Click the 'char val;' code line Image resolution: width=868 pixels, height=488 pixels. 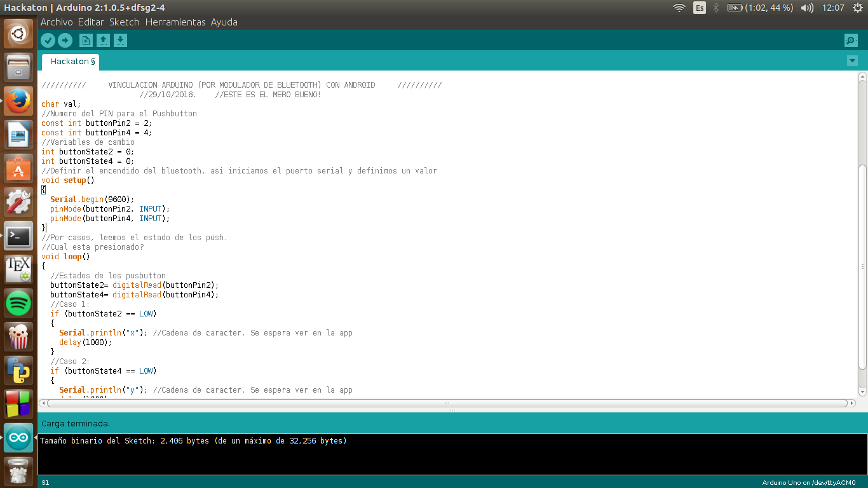61,104
